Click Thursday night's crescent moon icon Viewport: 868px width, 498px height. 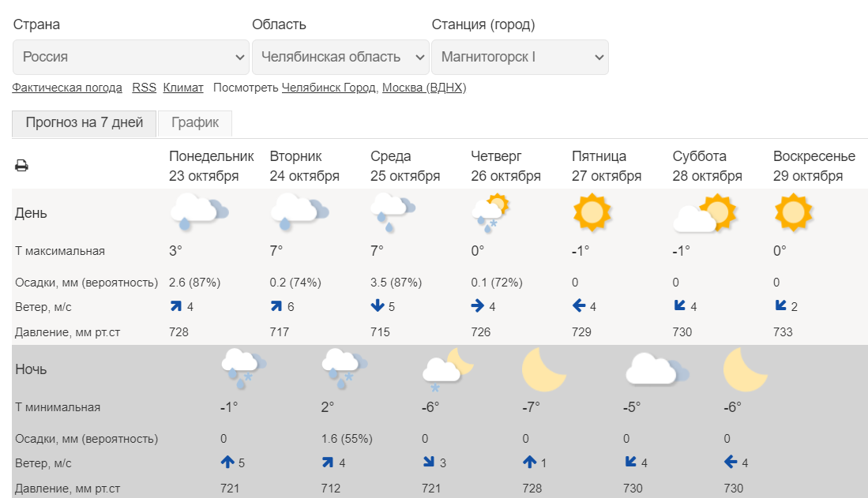[543, 369]
